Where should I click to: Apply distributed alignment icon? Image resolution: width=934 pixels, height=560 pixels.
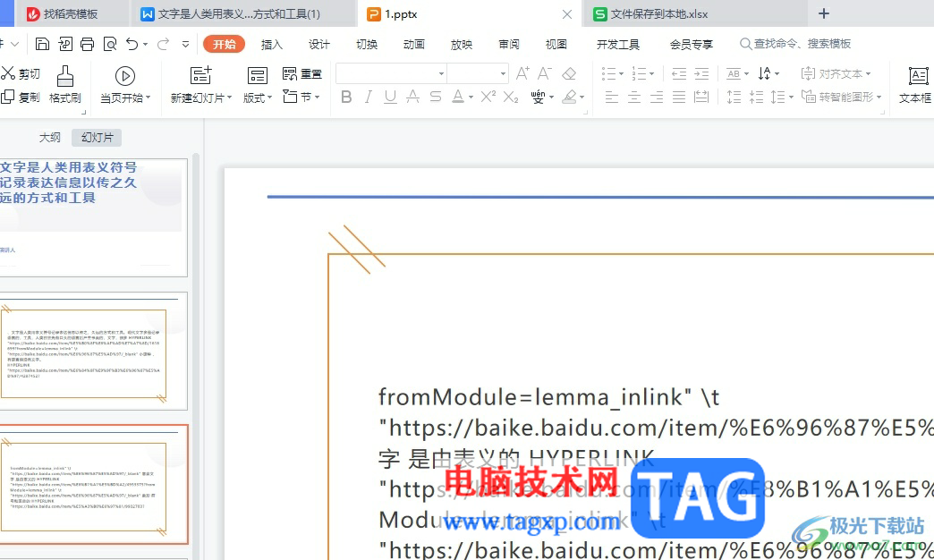[701, 98]
